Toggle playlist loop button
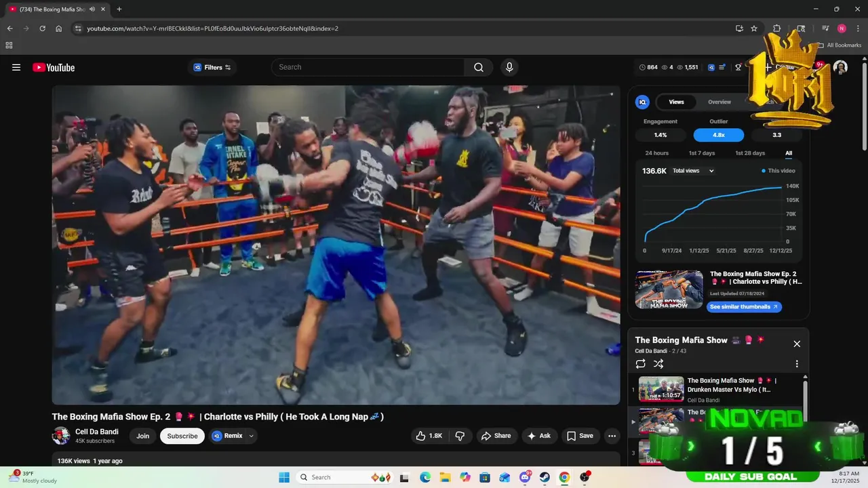The height and width of the screenshot is (488, 868). (641, 364)
